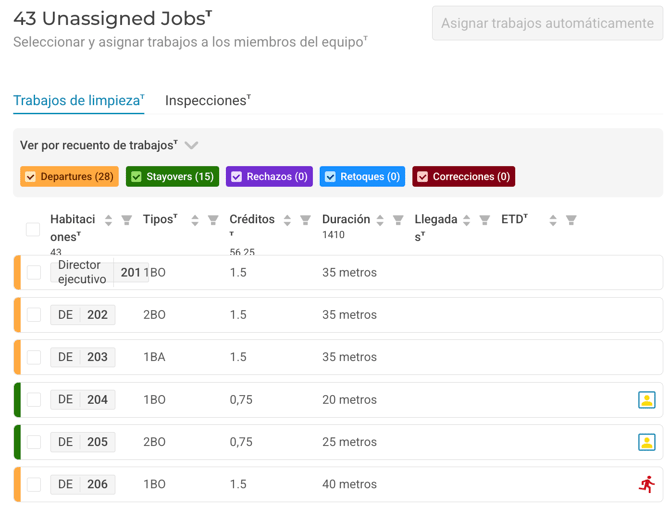Open filter for Créditos column
Image resolution: width=670 pixels, height=506 pixels.
point(305,220)
